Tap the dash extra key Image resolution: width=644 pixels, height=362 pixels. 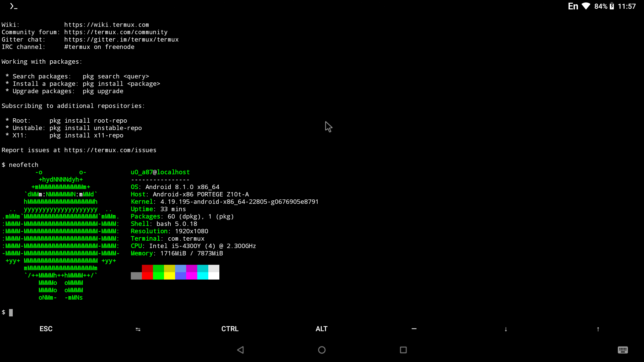pyautogui.click(x=414, y=329)
